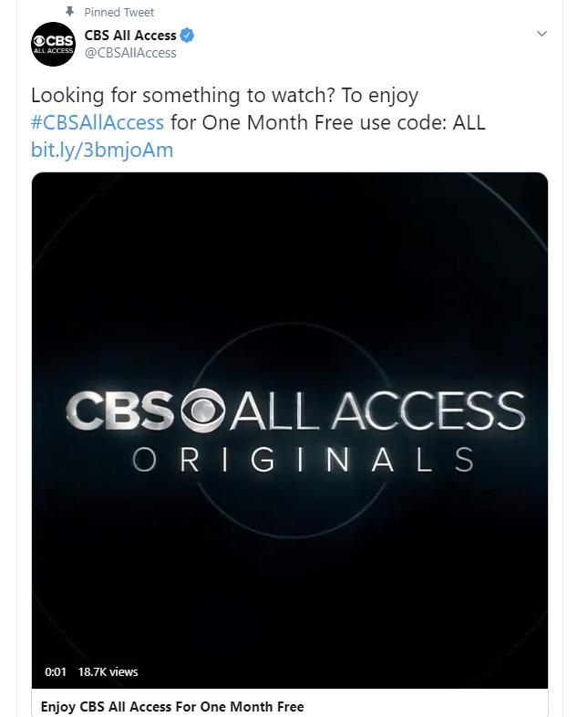Open the Enjoy CBS All Access card title

tap(172, 706)
